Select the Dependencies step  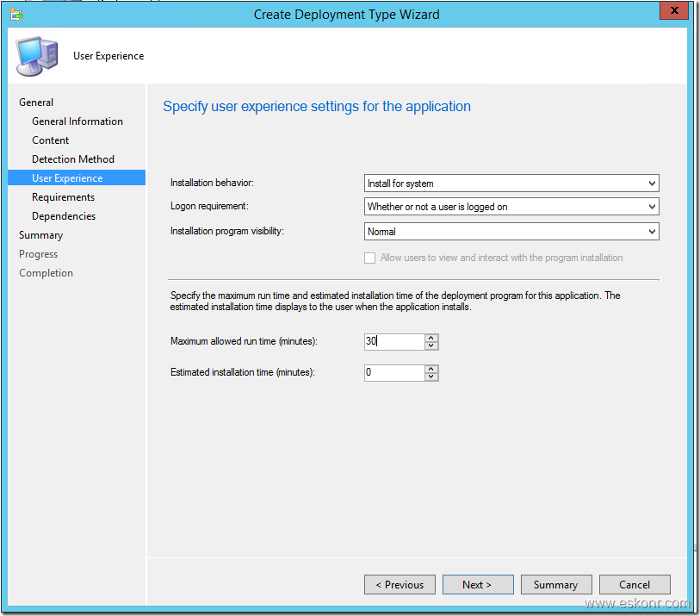click(65, 215)
